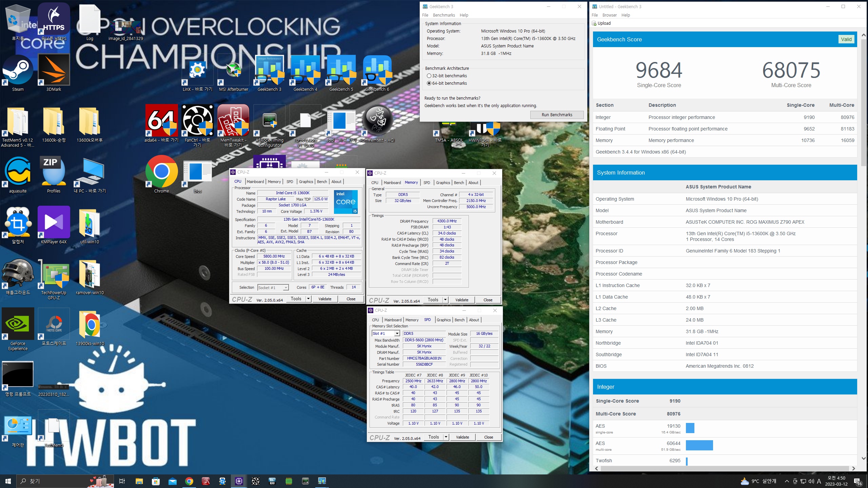The height and width of the screenshot is (488, 868).
Task: Click Validate in CPU-Z CPU window
Action: coord(325,299)
